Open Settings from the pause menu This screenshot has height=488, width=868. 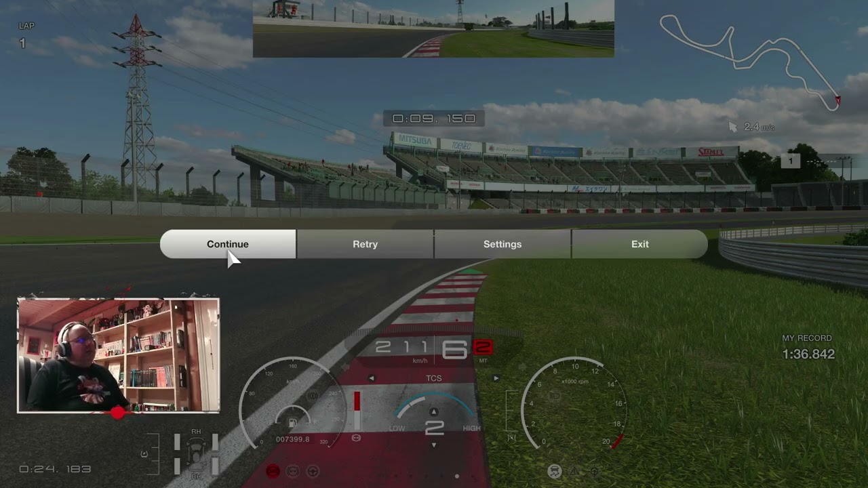pyautogui.click(x=502, y=244)
